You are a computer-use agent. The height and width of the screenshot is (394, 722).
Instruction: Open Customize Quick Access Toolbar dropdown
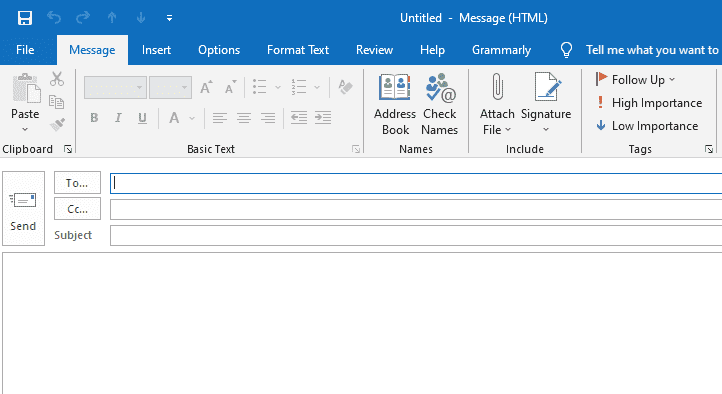pyautogui.click(x=169, y=18)
